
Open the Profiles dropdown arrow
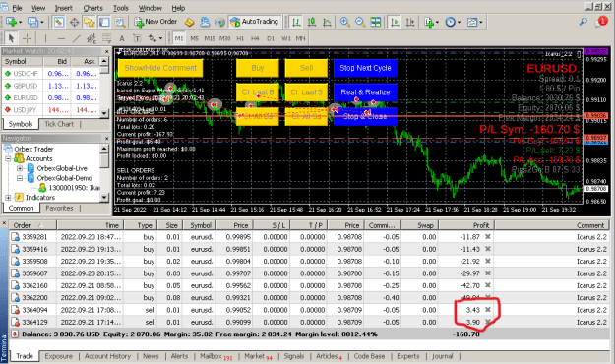pos(42,23)
